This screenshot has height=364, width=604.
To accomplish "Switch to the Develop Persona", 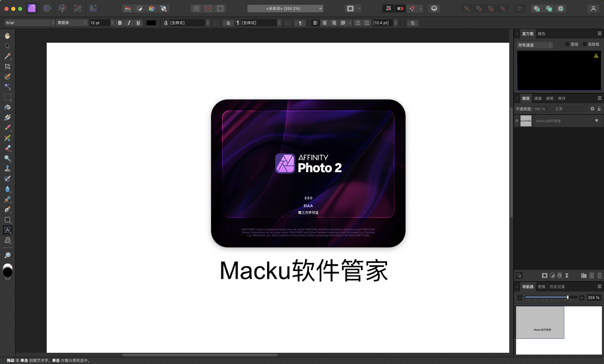I will [62, 8].
